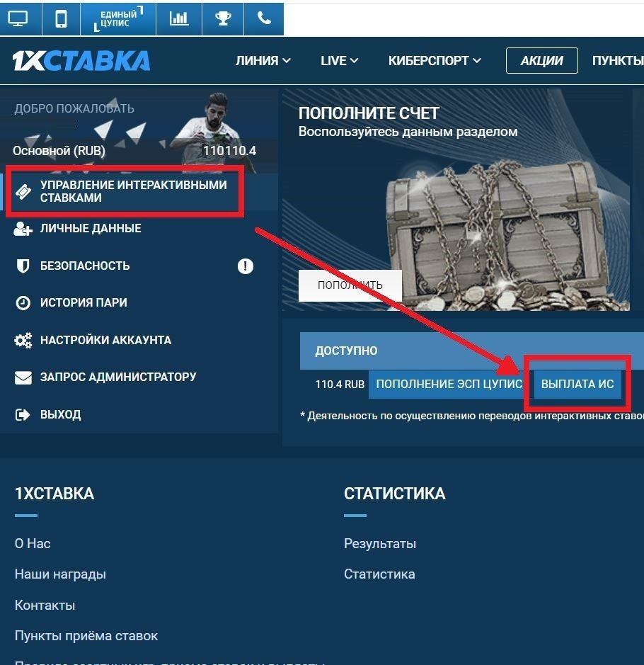The width and height of the screenshot is (644, 665).
Task: Open the statistics bar chart icon
Action: click(179, 18)
